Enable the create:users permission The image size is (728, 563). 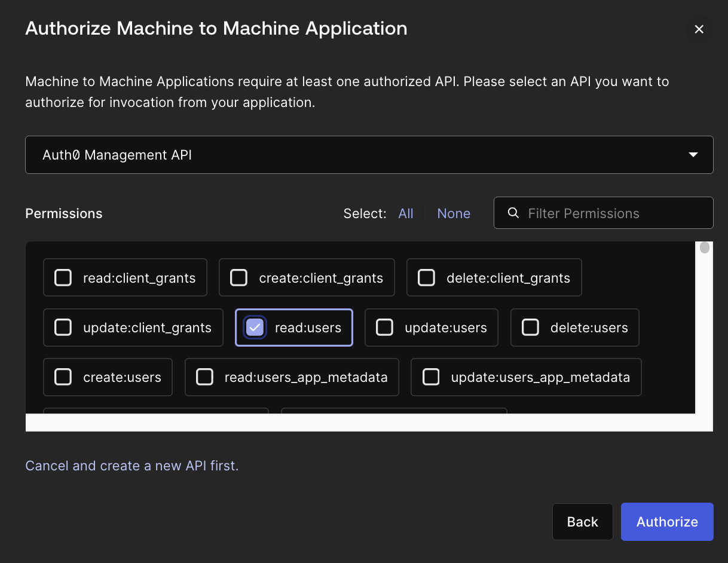pyautogui.click(x=63, y=377)
